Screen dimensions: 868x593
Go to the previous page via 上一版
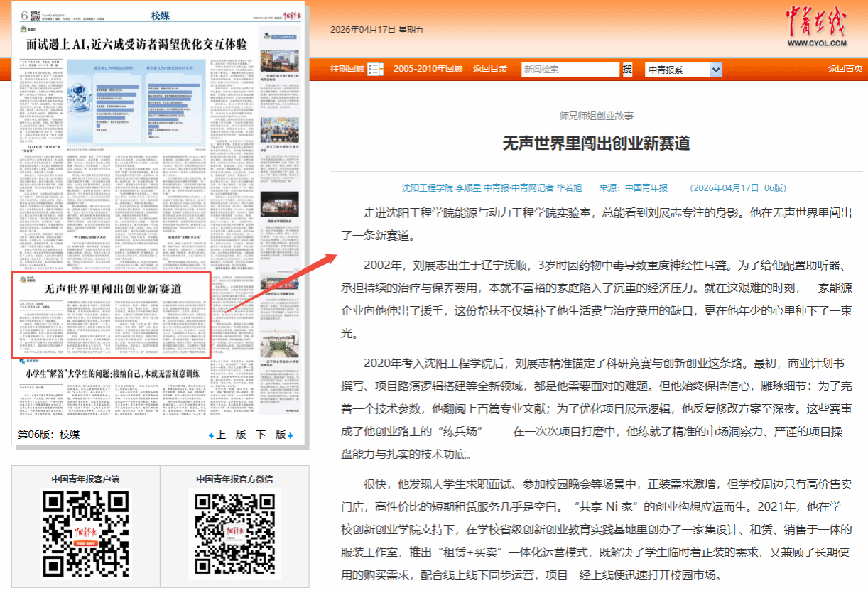coord(231,435)
